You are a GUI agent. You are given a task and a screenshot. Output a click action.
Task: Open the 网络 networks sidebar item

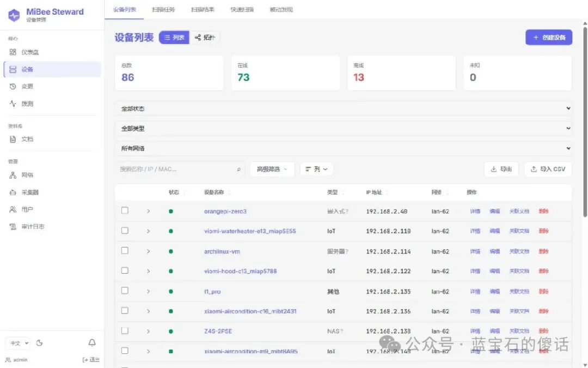[x=52, y=175]
